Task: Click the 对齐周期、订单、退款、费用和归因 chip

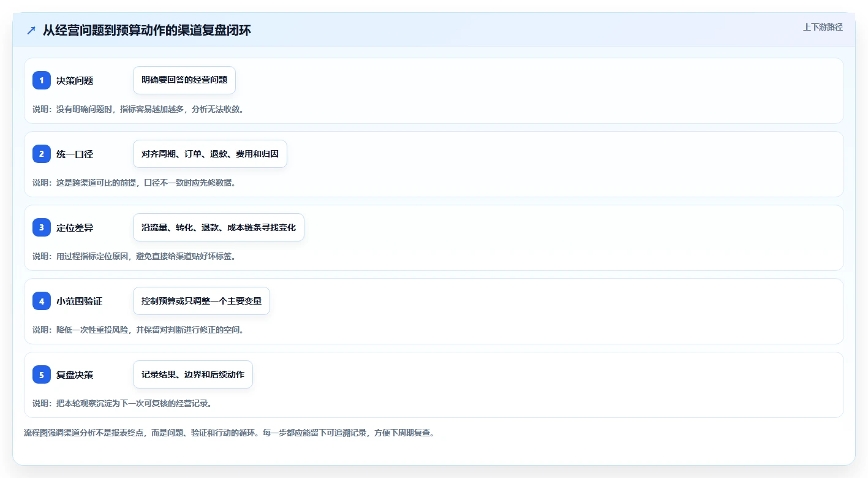Action: coord(210,154)
